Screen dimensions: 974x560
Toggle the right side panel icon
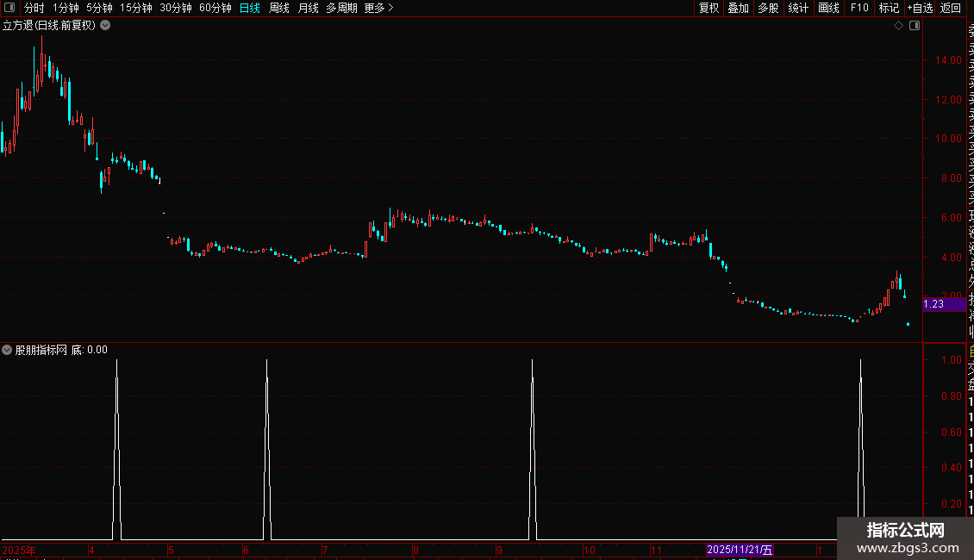(915, 26)
